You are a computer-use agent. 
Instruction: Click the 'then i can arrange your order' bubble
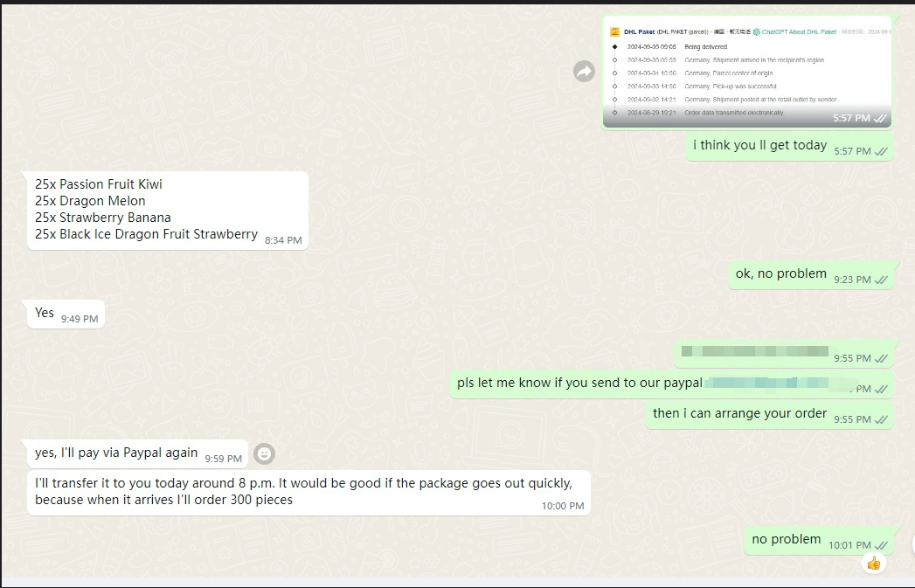pyautogui.click(x=739, y=414)
